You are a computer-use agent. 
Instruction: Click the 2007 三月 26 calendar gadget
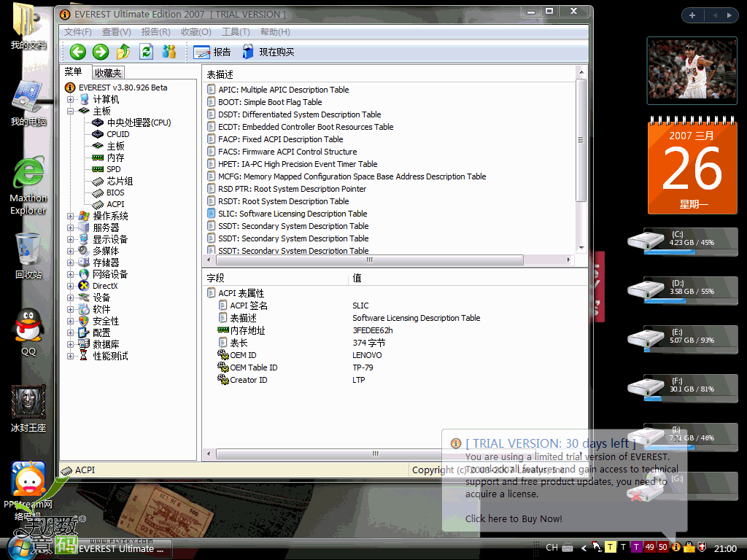coord(692,166)
